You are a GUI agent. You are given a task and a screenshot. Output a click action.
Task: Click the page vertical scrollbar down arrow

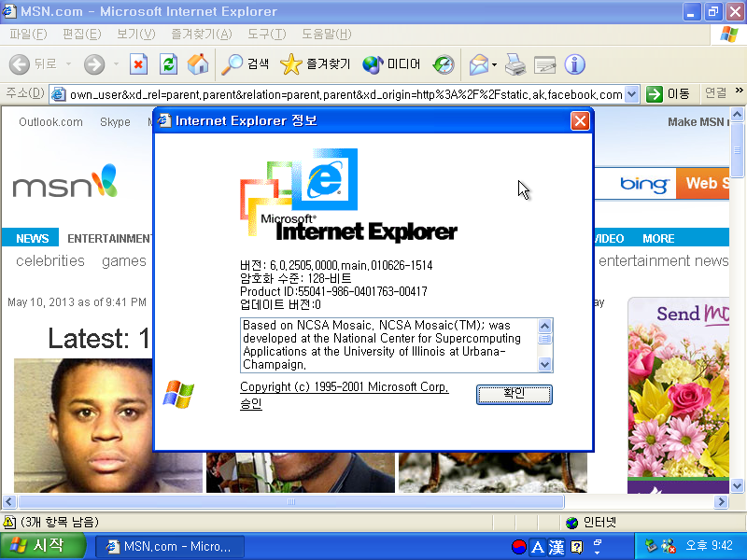click(x=737, y=486)
